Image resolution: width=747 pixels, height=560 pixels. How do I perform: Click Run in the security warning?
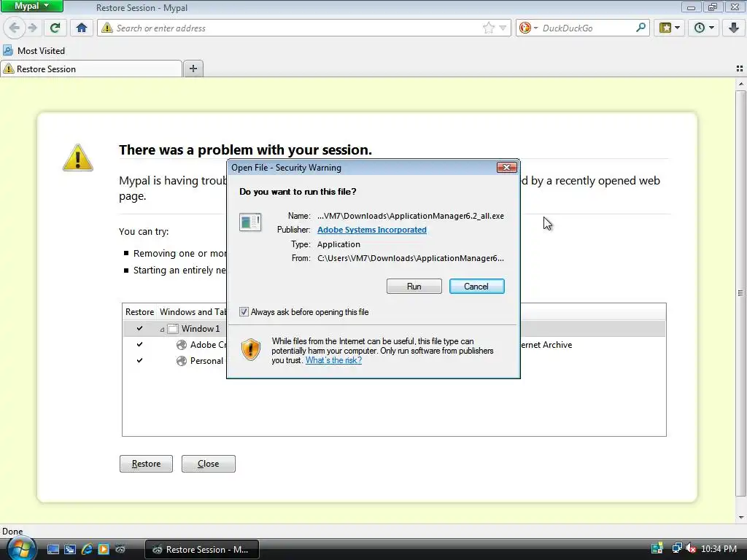click(x=414, y=286)
